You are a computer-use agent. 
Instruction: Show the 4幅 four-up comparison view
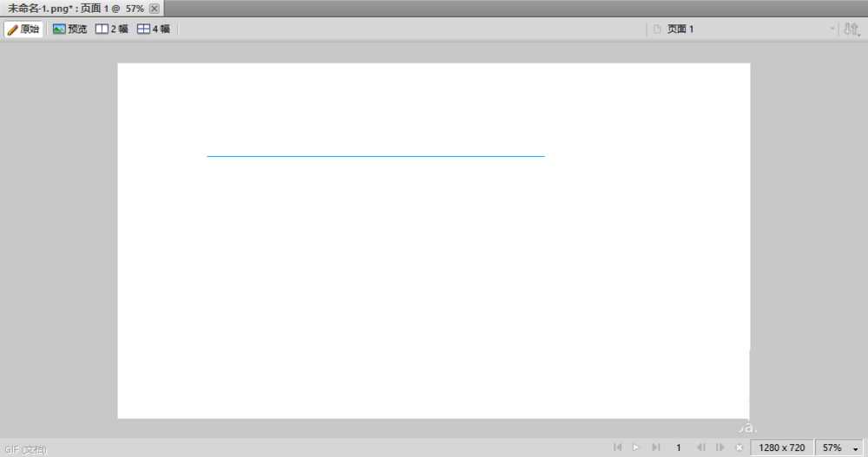(154, 29)
